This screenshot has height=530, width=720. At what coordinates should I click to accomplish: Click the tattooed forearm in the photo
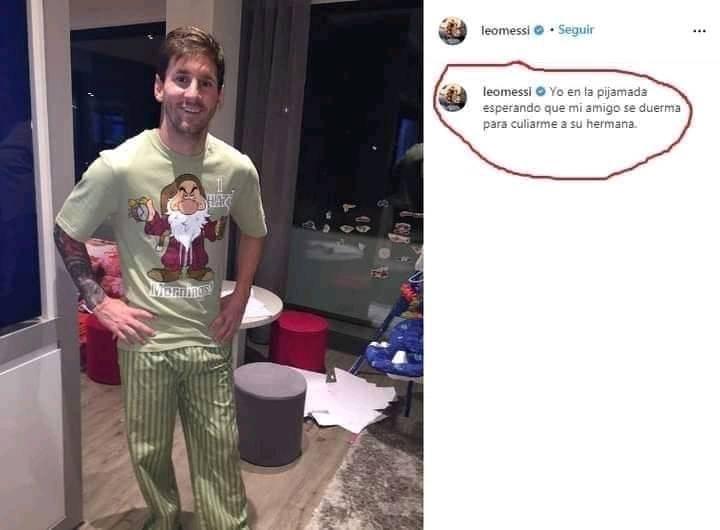pos(78,265)
